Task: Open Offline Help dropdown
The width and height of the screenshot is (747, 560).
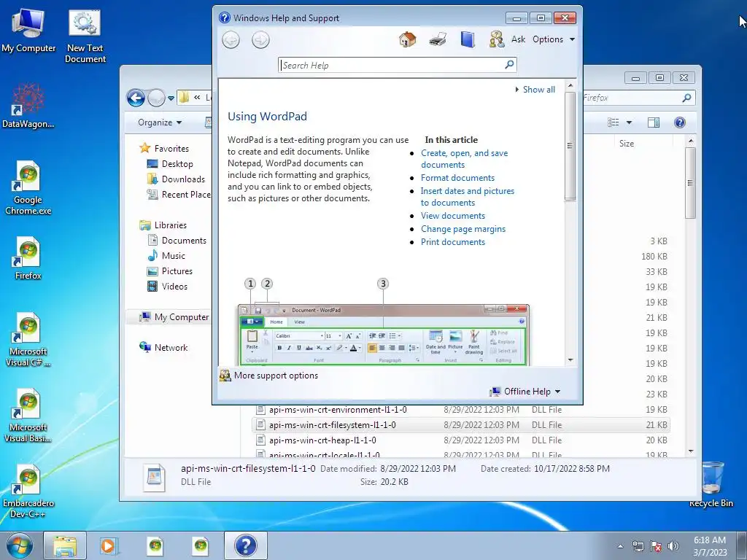Action: point(525,392)
